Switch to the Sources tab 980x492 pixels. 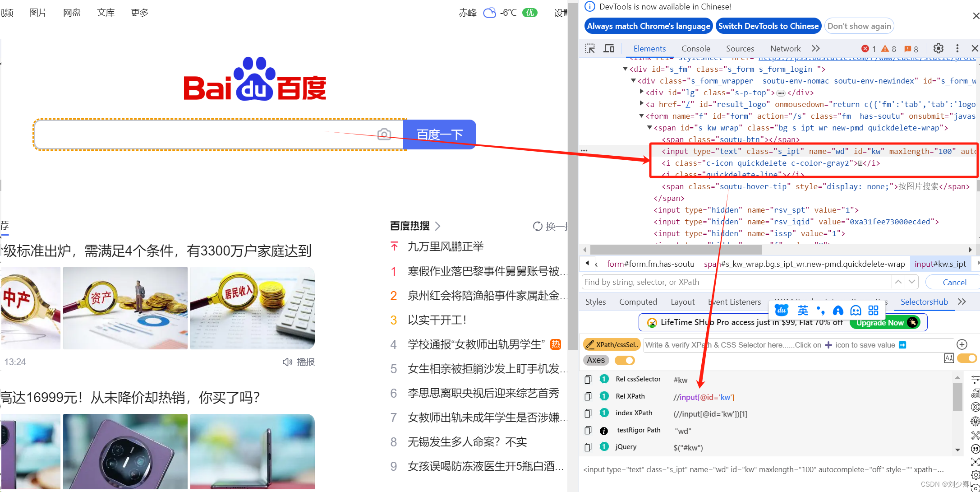(740, 49)
